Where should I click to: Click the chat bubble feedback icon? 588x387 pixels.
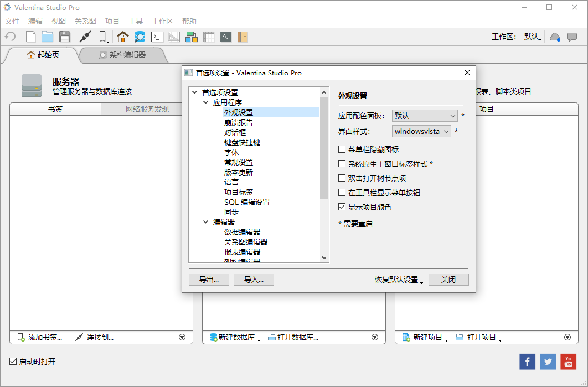(x=572, y=37)
